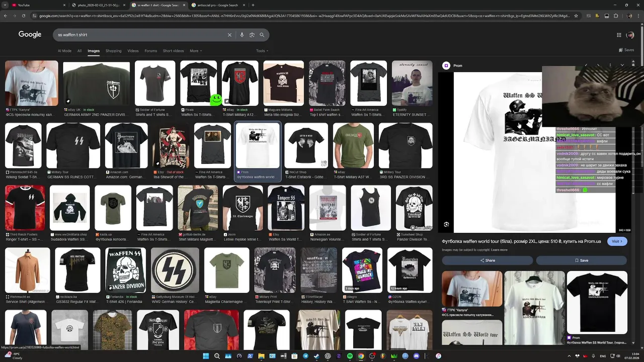Image resolution: width=644 pixels, height=362 pixels.
Task: Click the Visit button in the preview
Action: [617, 241]
